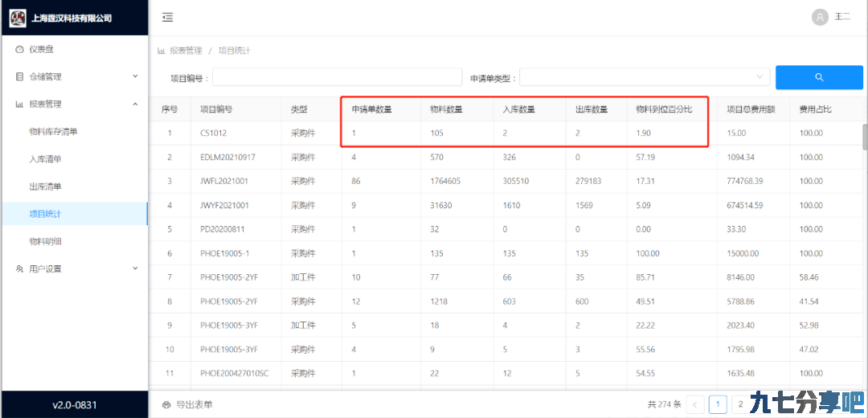Click version label v2.0-0831
The height and width of the screenshot is (418, 868).
coord(74,405)
